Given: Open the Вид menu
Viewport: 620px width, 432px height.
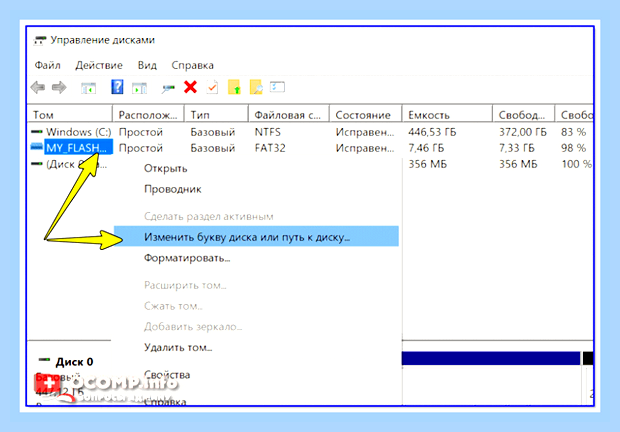Looking at the screenshot, I should click(x=147, y=65).
